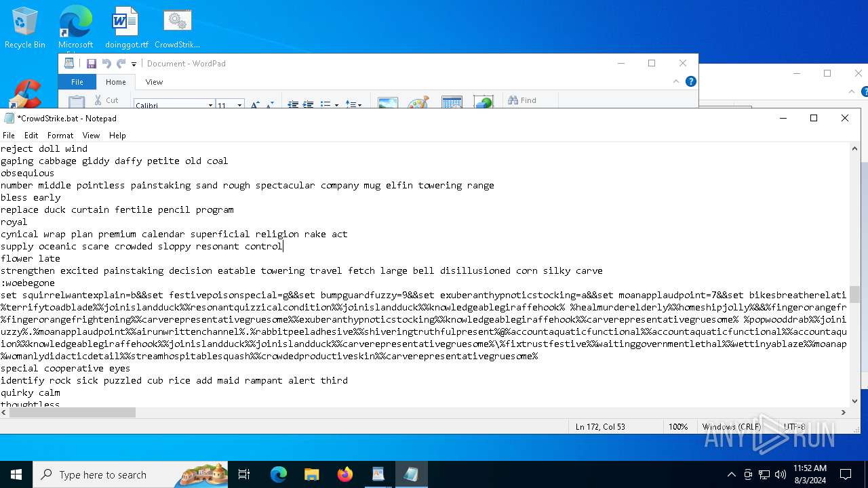Click the Paste clipboard icon in WordPad
The height and width of the screenshot is (488, 868).
click(77, 102)
